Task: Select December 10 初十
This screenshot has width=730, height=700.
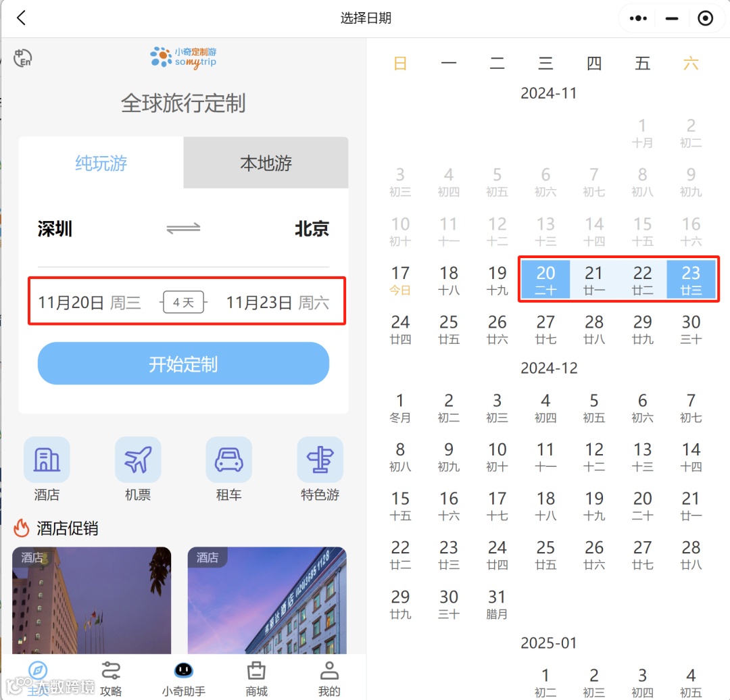Action: (497, 456)
